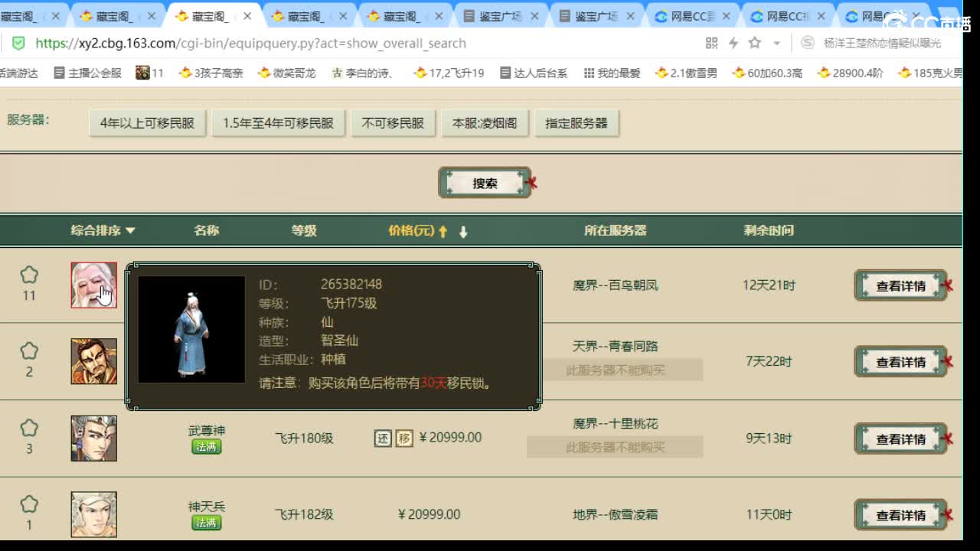Favorite the listing with star count 11
Image resolution: width=980 pixels, height=551 pixels.
[29, 275]
